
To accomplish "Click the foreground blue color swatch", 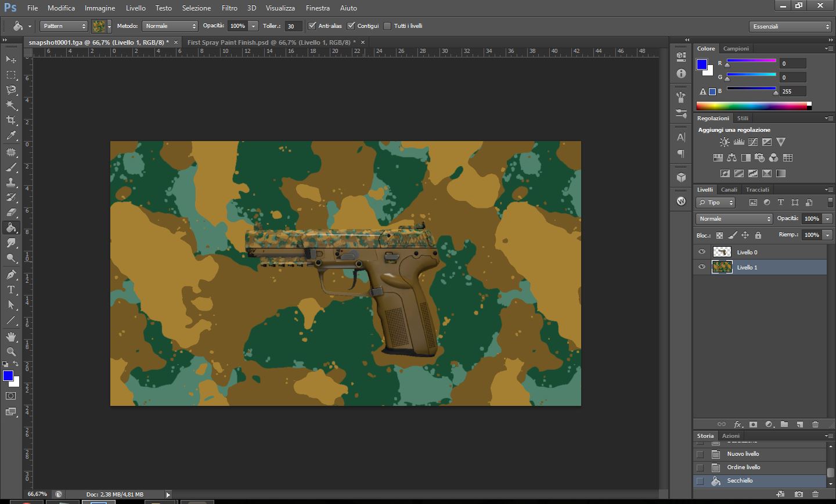I will (x=8, y=376).
